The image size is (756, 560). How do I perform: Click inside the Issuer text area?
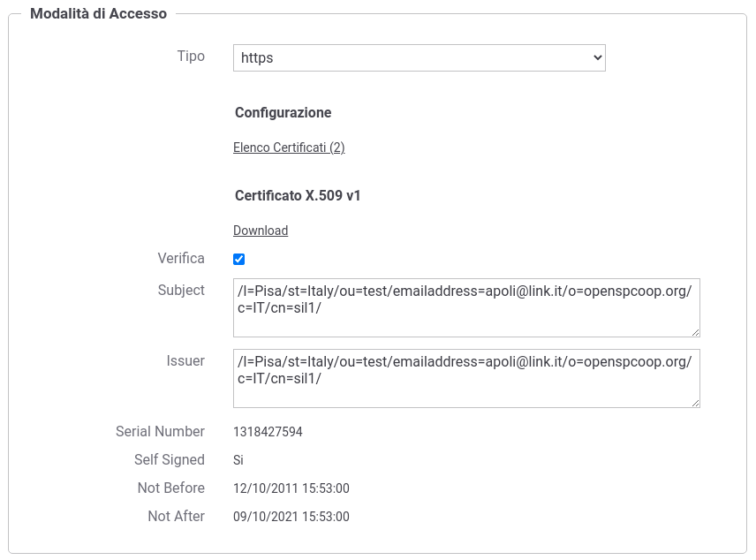click(466, 379)
